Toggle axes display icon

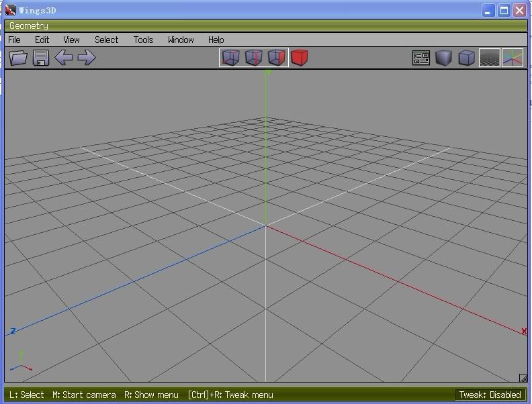tap(513, 58)
